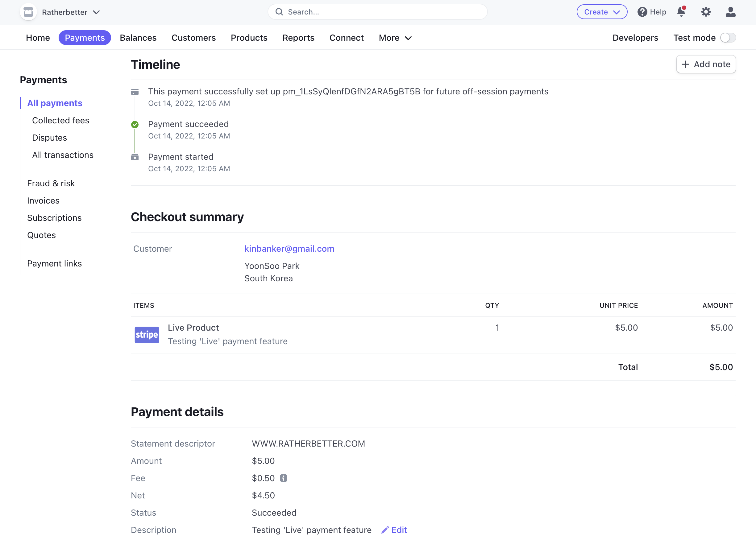This screenshot has width=756, height=557.
Task: Click the green Payment succeeded checkmark icon
Action: (x=135, y=125)
